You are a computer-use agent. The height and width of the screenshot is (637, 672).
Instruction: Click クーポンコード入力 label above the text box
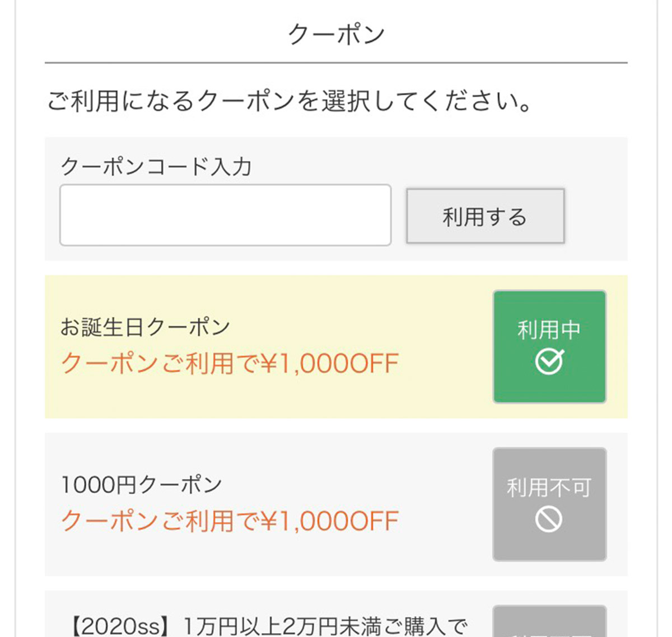tap(158, 165)
